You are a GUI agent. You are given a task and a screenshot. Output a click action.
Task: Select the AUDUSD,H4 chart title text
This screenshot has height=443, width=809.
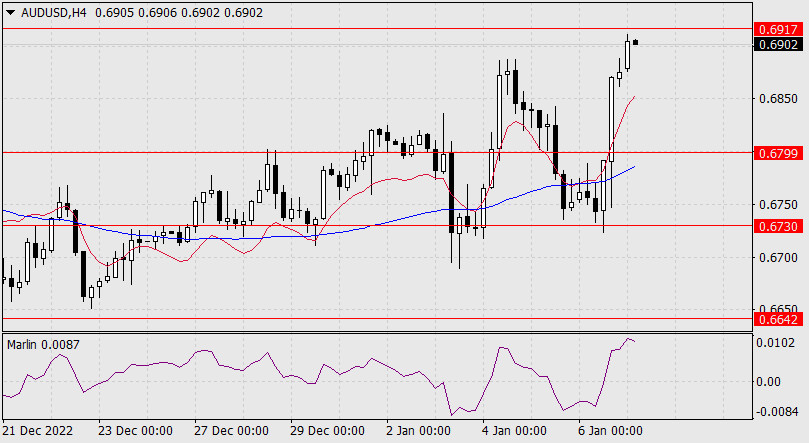[54, 13]
